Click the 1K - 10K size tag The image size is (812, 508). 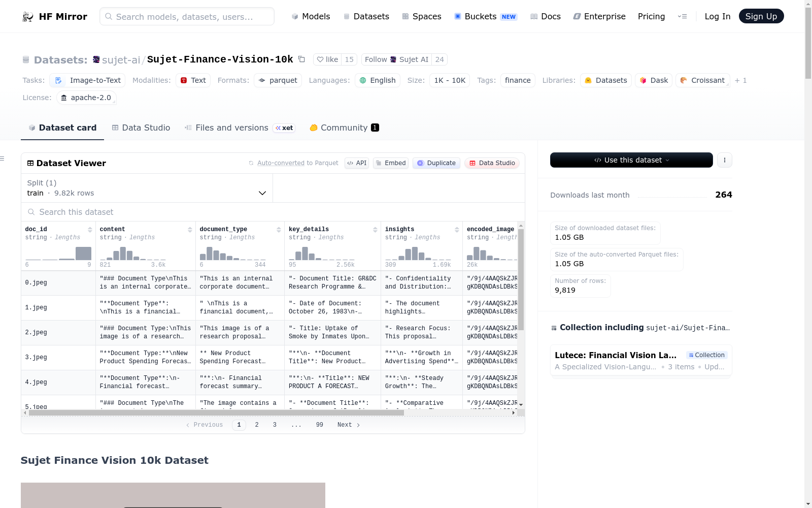(x=450, y=80)
